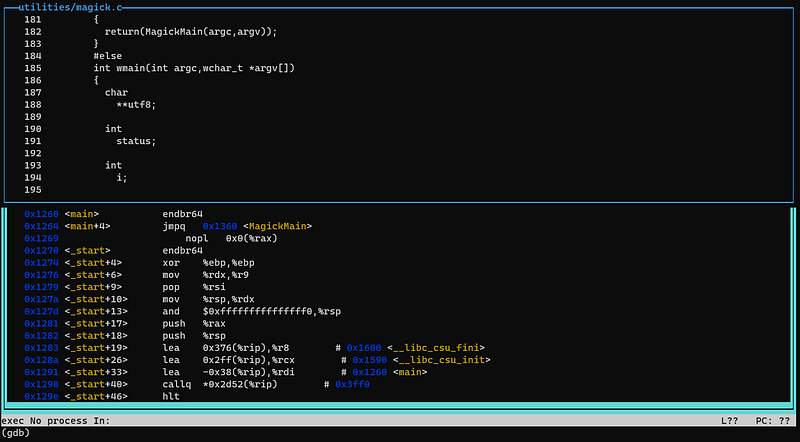Click the L?? line indicator in the status bar
Viewport: 800px width, 442px height.
730,421
